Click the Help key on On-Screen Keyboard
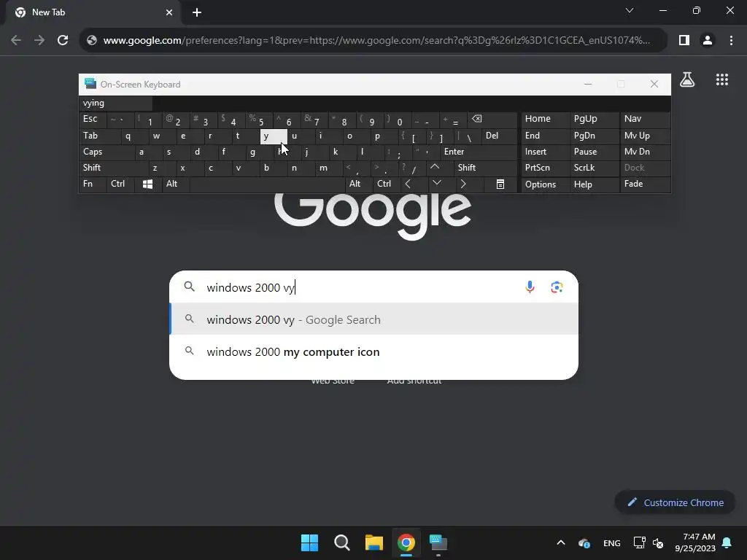 [x=595, y=184]
